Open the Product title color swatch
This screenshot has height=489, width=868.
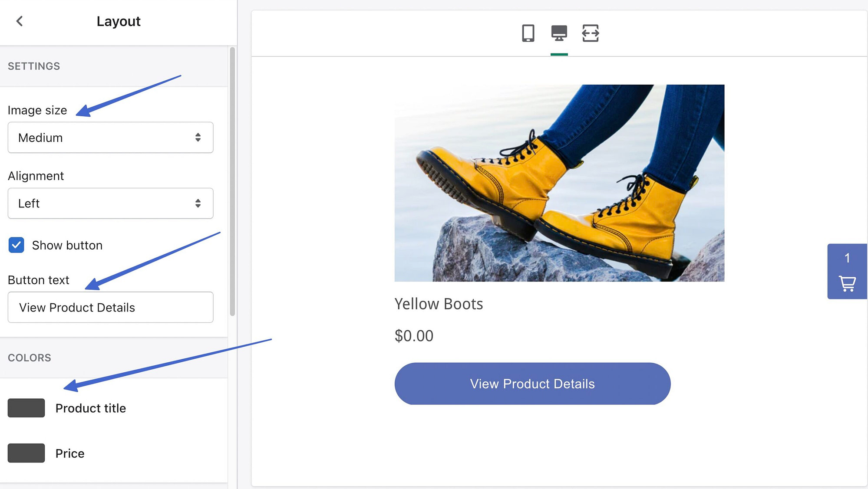pyautogui.click(x=26, y=408)
